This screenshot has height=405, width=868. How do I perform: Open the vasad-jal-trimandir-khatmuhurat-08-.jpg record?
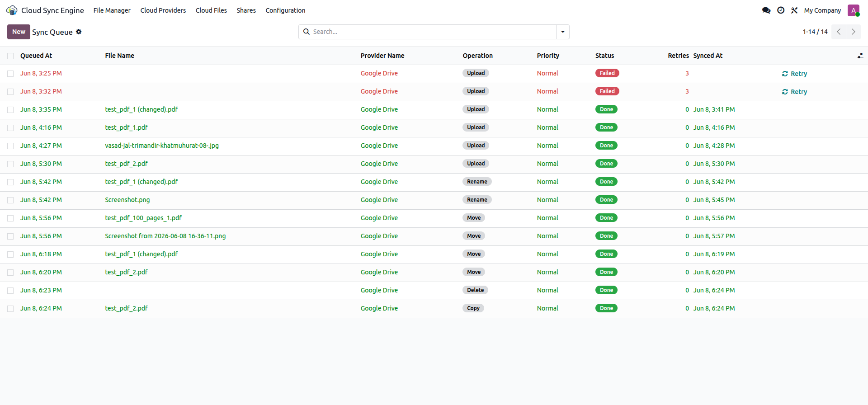(162, 146)
